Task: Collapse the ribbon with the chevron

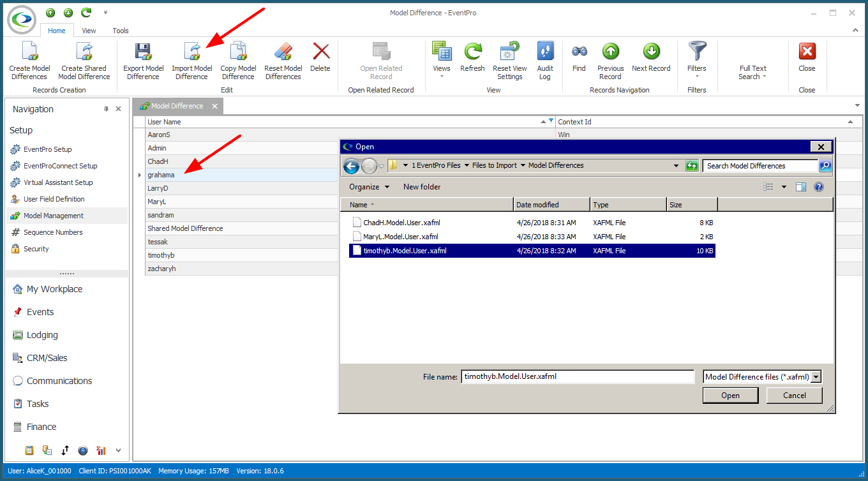Action: [x=855, y=31]
